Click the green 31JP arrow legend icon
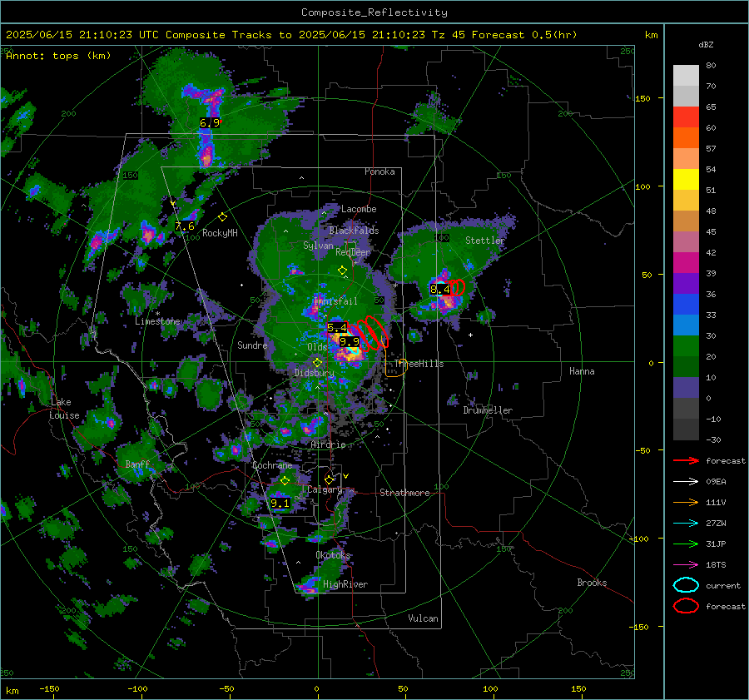Viewport: 749px width, 700px height. pyautogui.click(x=686, y=544)
